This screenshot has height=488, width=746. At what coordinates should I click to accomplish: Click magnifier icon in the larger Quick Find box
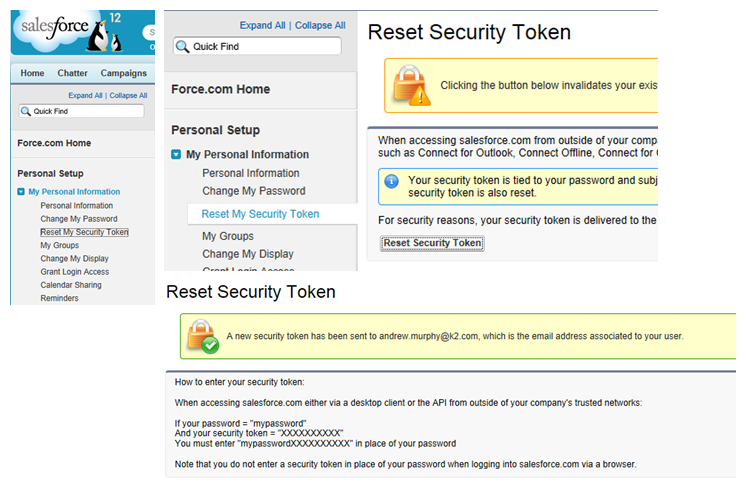click(x=183, y=46)
